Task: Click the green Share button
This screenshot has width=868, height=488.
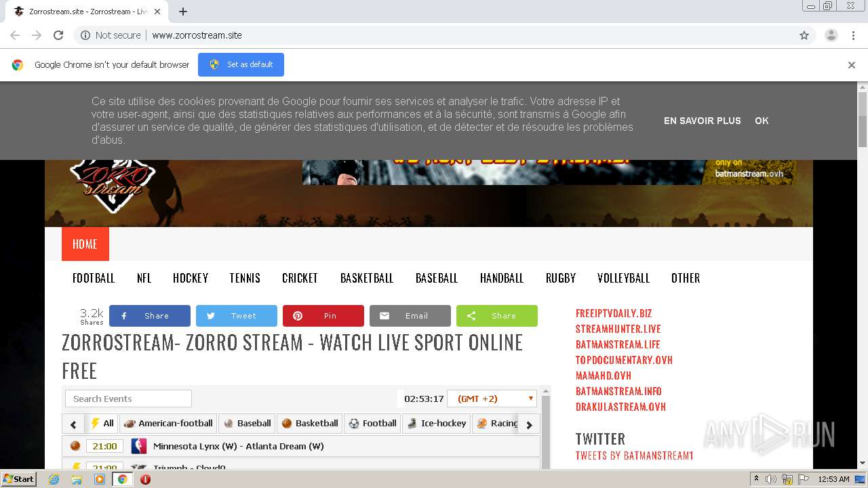Action: click(497, 316)
